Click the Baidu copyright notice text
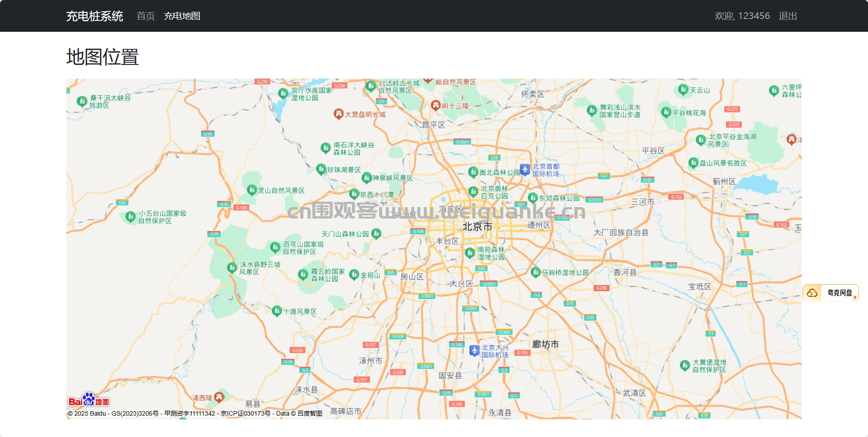This screenshot has width=868, height=437. coord(195,413)
